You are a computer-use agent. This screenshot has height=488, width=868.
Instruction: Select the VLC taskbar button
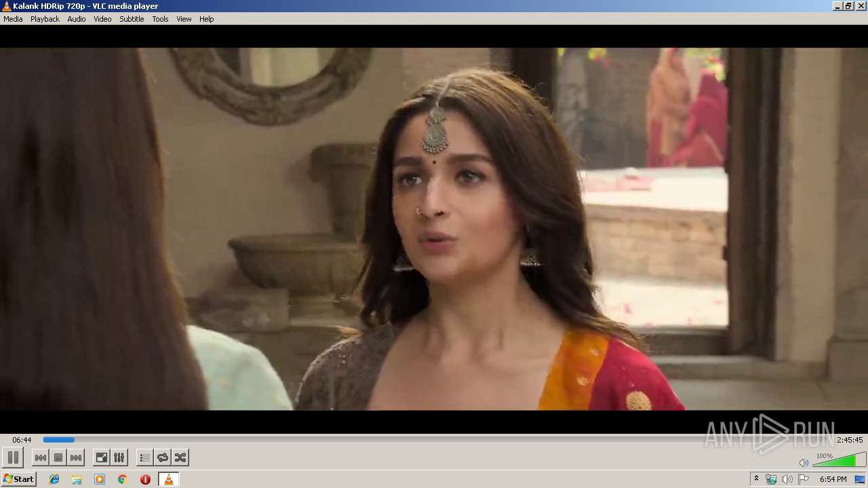168,479
